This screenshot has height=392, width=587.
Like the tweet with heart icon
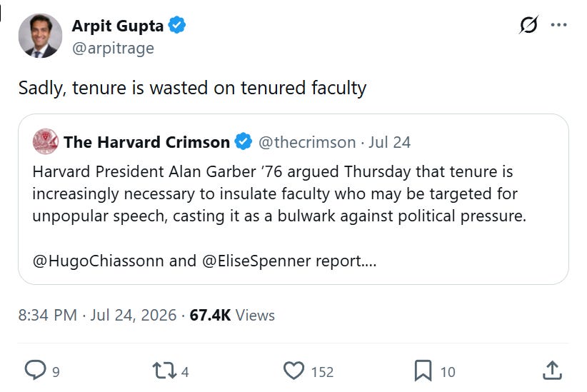(x=294, y=371)
